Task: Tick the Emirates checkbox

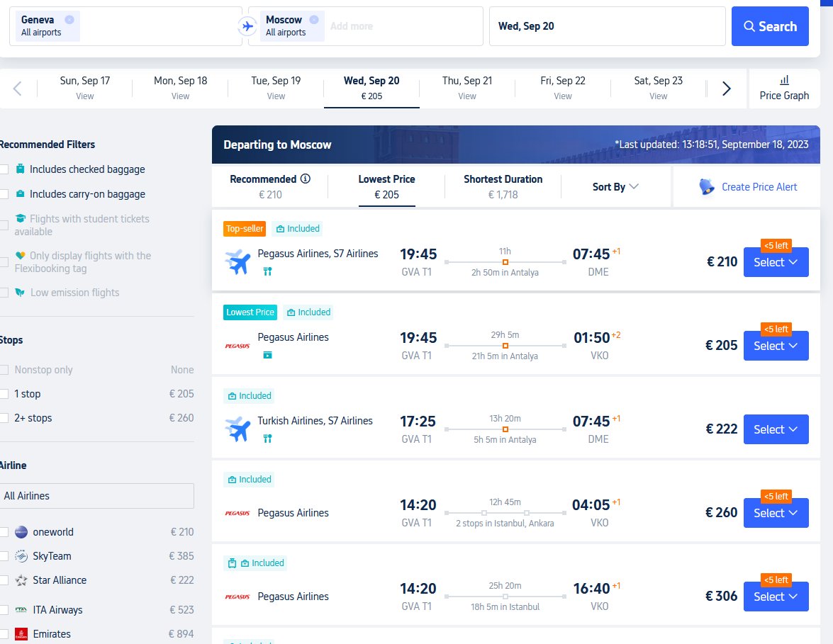Action: [4, 634]
